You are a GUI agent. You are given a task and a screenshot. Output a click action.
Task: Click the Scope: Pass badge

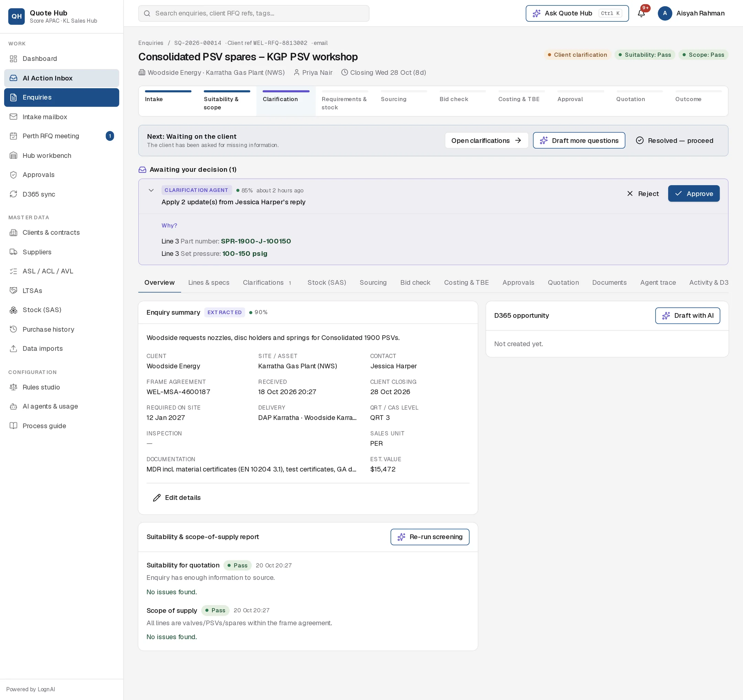point(703,55)
